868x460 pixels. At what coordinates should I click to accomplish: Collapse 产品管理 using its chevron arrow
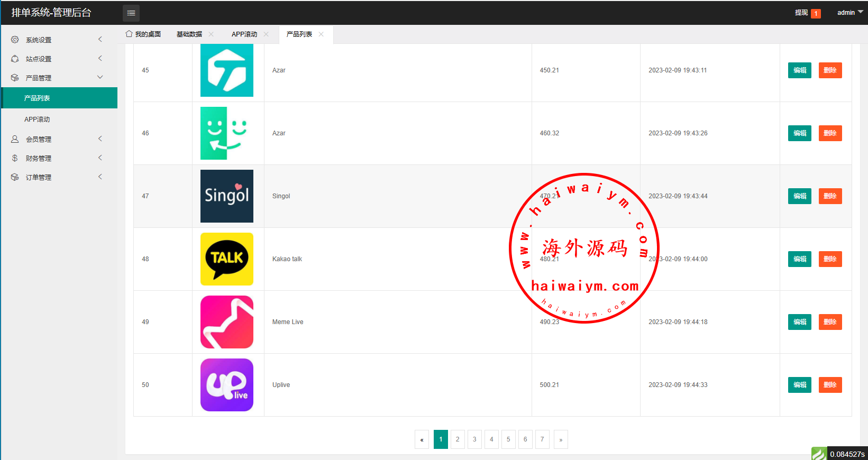tap(100, 77)
